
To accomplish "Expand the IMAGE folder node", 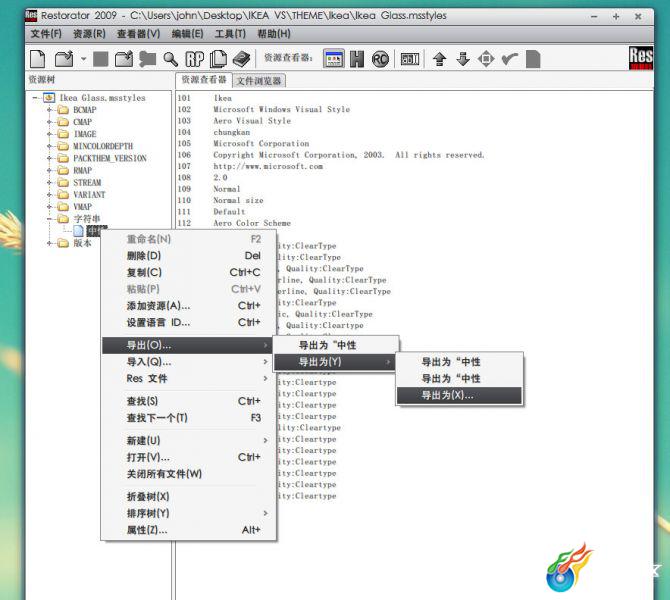I will coord(49,134).
